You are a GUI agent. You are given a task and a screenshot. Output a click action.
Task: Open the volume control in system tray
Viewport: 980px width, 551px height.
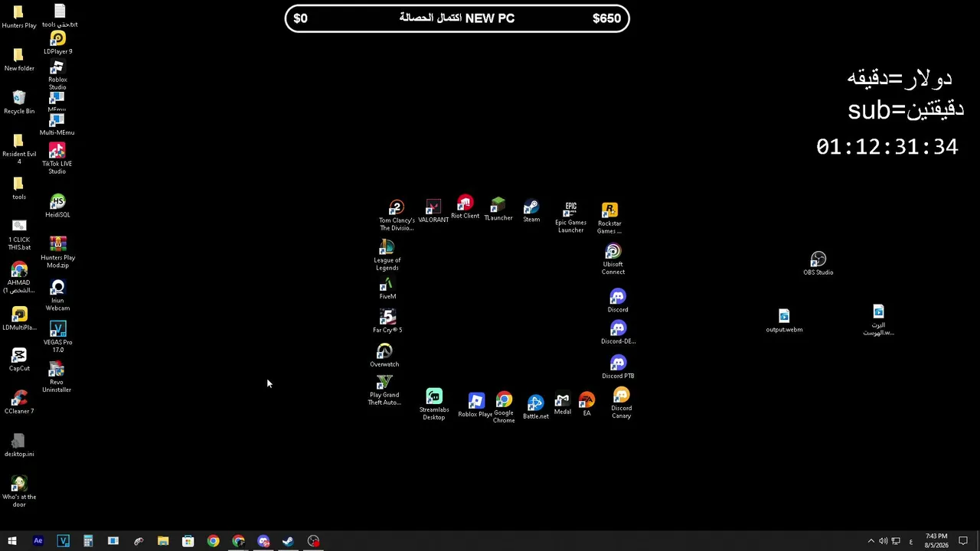pos(883,541)
